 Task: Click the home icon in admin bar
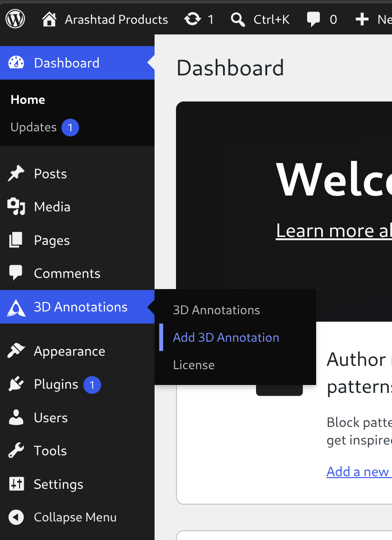pos(49,19)
